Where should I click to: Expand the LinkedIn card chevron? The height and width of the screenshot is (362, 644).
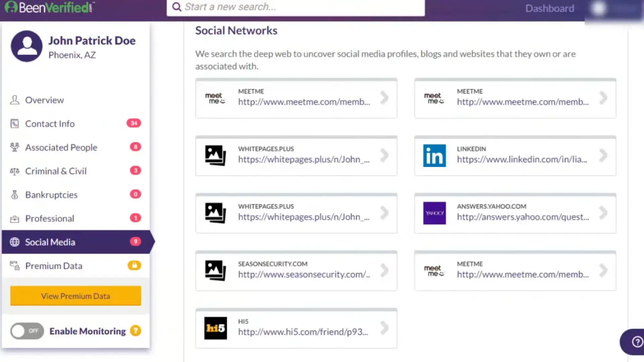[x=603, y=156]
